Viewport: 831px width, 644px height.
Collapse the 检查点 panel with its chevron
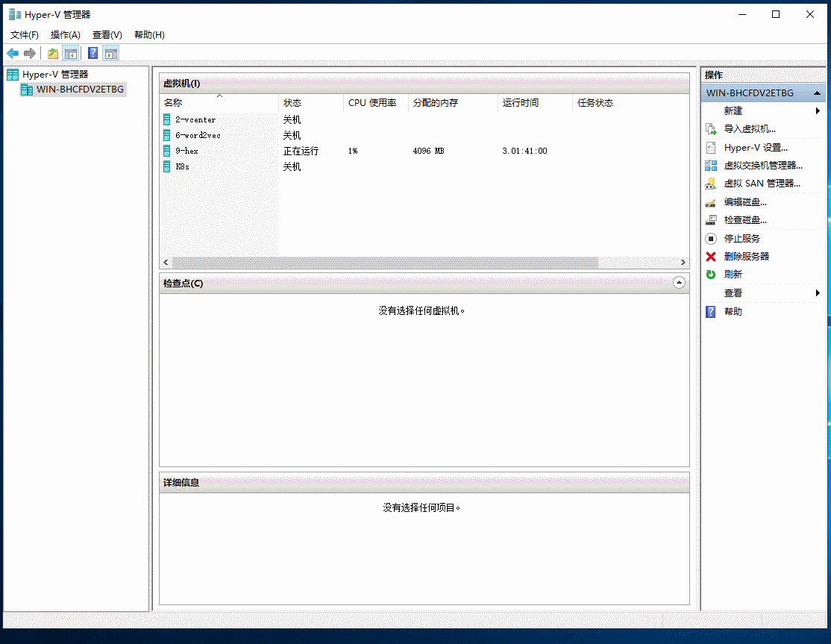[679, 283]
